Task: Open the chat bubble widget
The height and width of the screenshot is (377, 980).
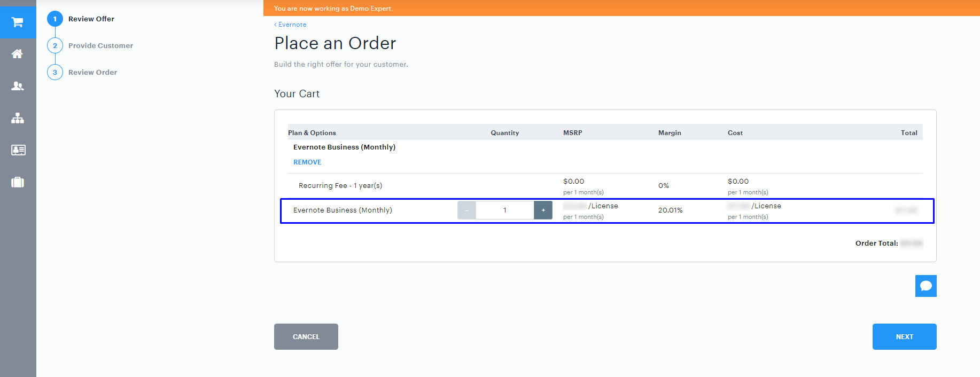Action: click(925, 286)
